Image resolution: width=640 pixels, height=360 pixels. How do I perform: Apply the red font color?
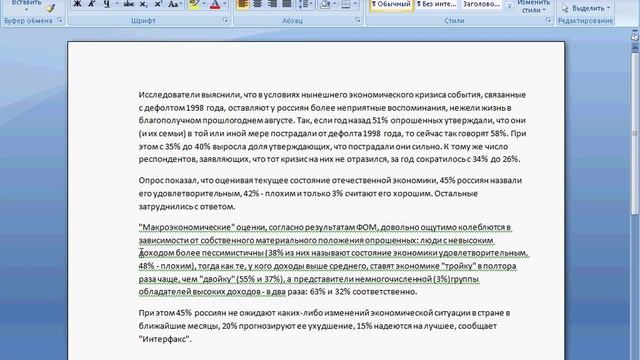[215, 4]
